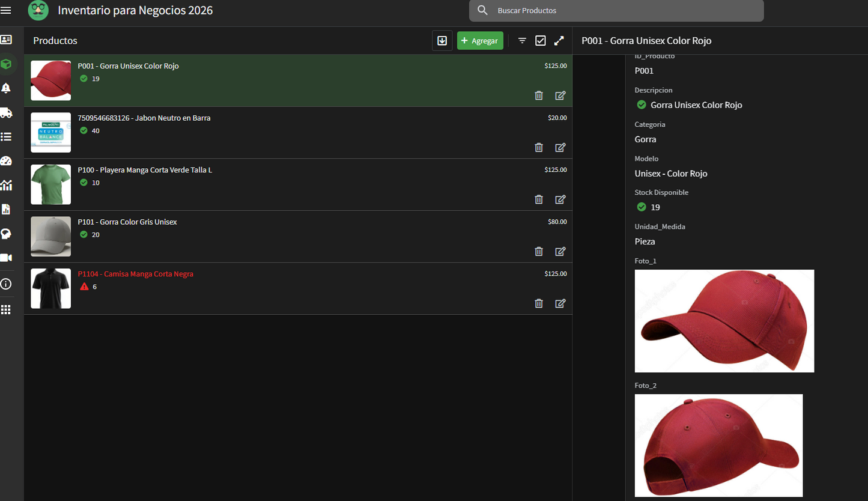Click the $20.00 price of Jabon Neutro
The height and width of the screenshot is (501, 868).
click(557, 118)
